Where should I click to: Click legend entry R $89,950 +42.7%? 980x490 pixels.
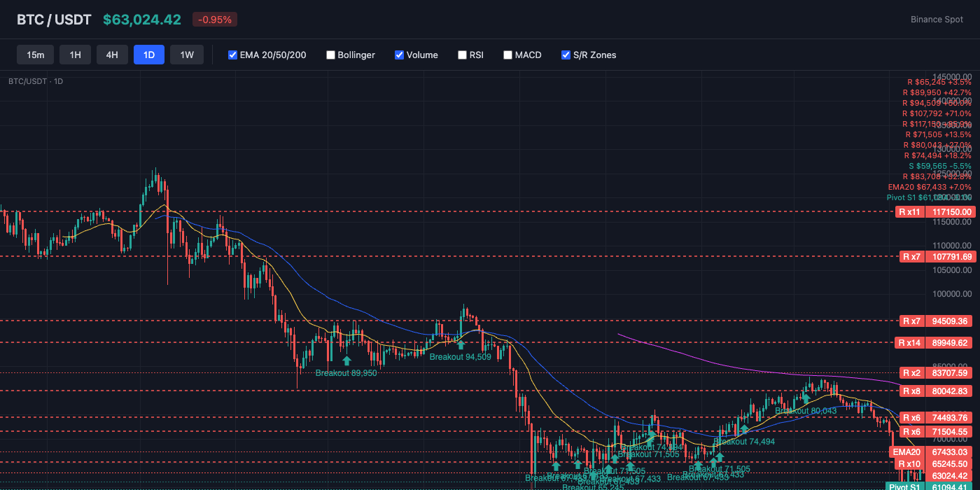(x=937, y=92)
